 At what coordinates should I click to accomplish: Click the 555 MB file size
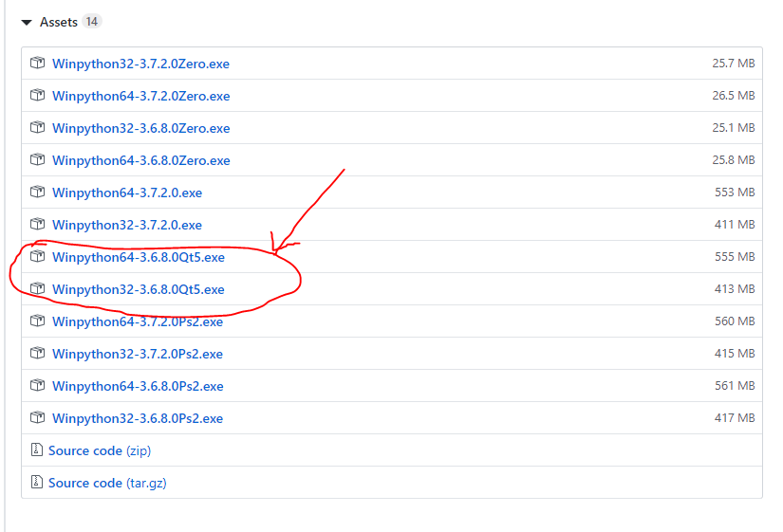coord(735,257)
